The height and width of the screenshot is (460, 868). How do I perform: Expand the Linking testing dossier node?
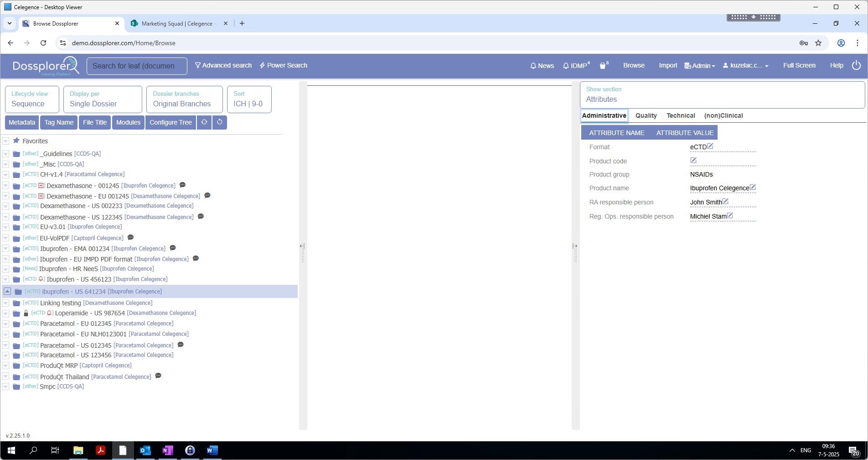tap(5, 303)
